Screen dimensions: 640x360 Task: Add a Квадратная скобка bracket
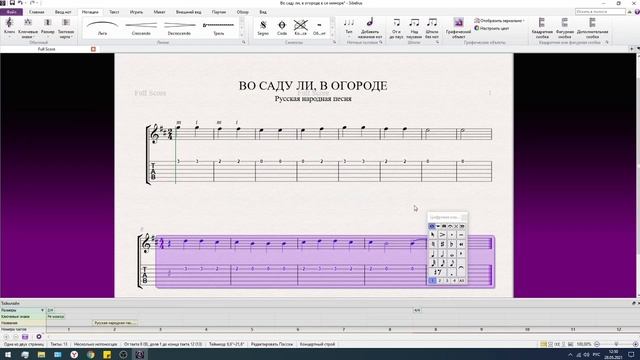pyautogui.click(x=542, y=27)
